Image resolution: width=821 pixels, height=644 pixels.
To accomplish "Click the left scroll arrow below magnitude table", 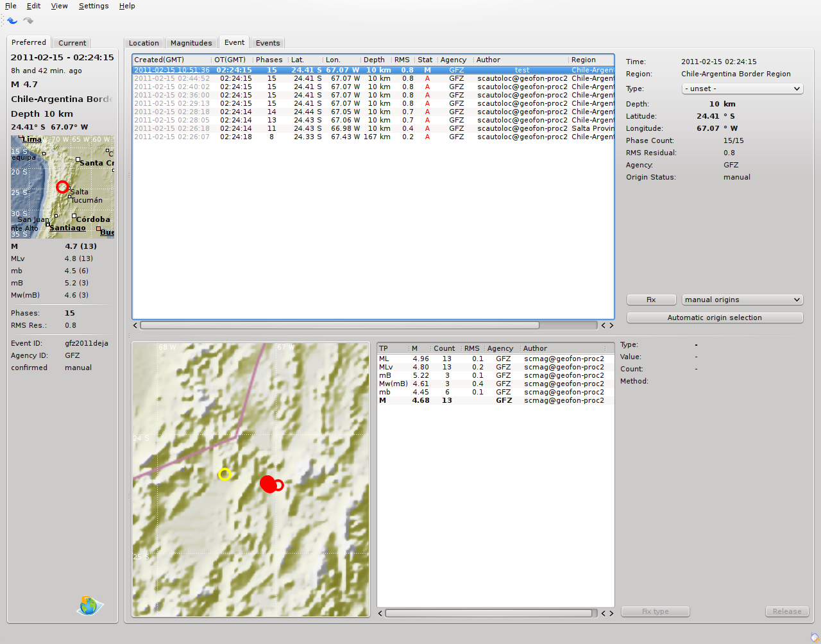I will click(x=380, y=613).
